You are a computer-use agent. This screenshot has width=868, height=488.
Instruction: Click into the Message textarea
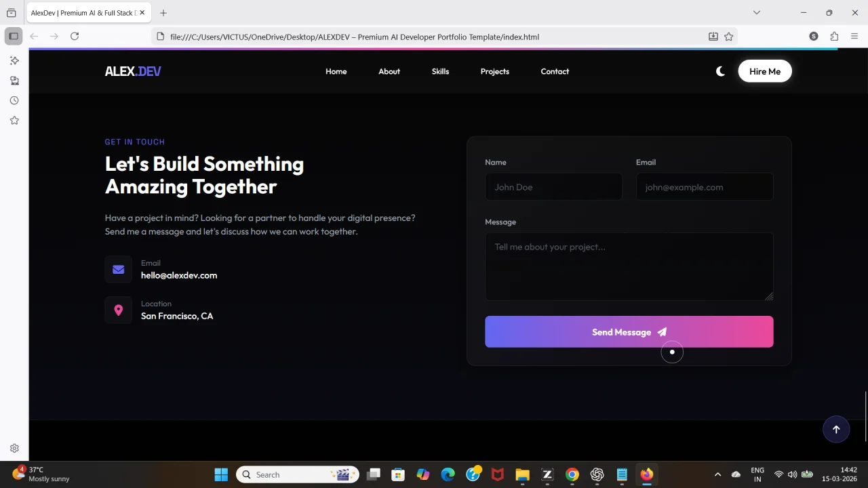tap(629, 266)
